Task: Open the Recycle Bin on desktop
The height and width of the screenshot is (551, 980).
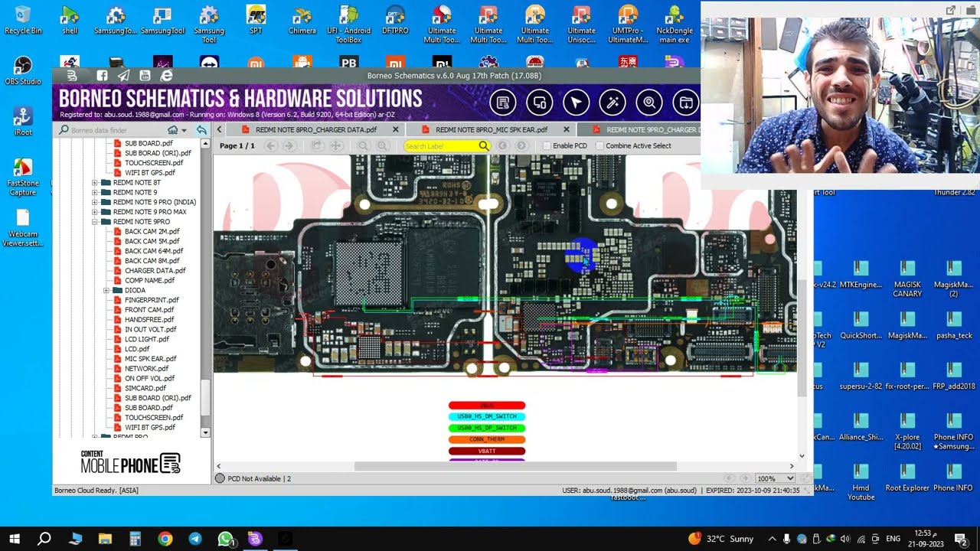Action: (x=23, y=21)
